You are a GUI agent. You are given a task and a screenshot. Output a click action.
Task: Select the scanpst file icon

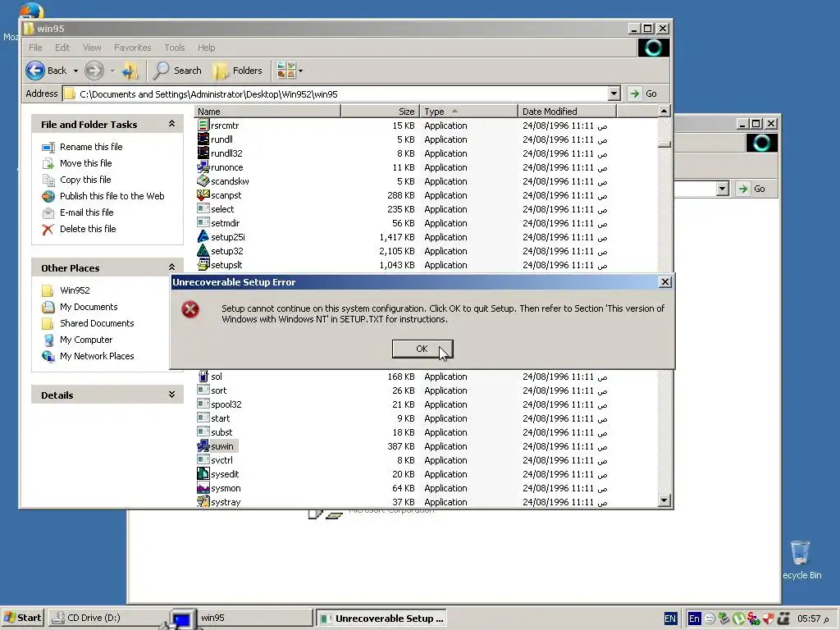click(203, 195)
